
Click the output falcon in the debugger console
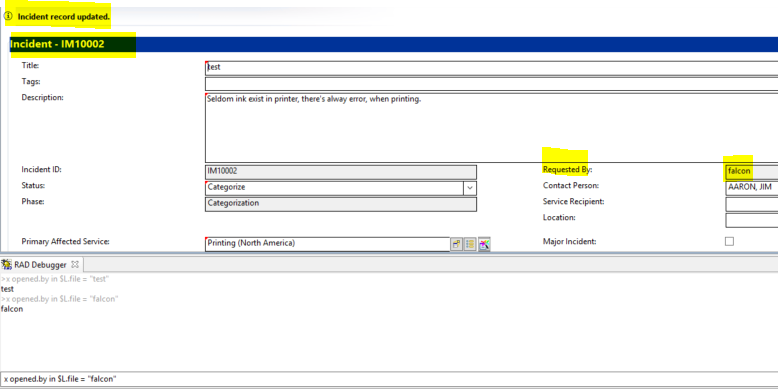pyautogui.click(x=12, y=309)
